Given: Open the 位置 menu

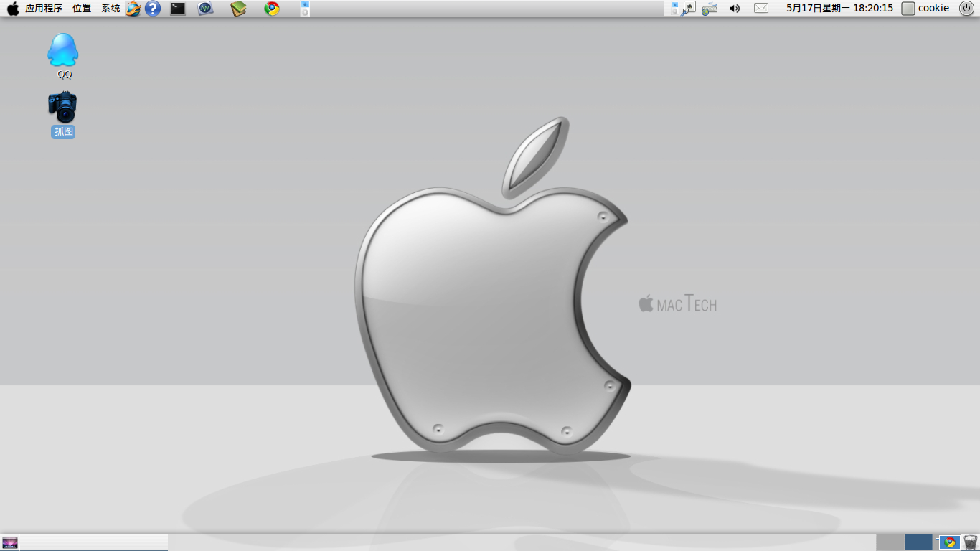Looking at the screenshot, I should (x=82, y=9).
